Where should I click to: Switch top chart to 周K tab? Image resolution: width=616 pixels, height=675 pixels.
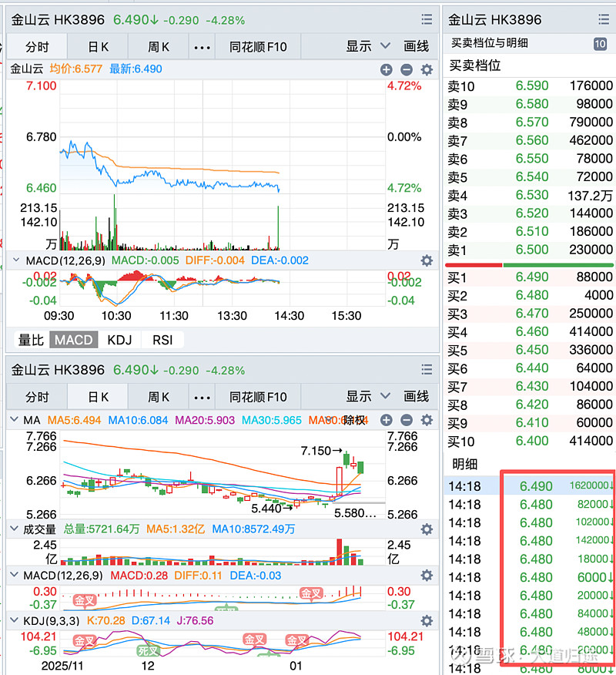pyautogui.click(x=159, y=46)
